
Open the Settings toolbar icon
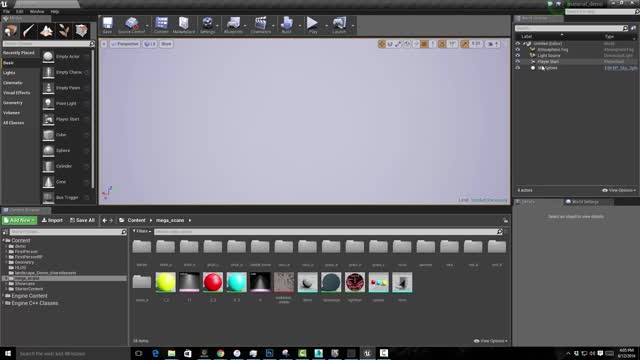pyautogui.click(x=207, y=25)
